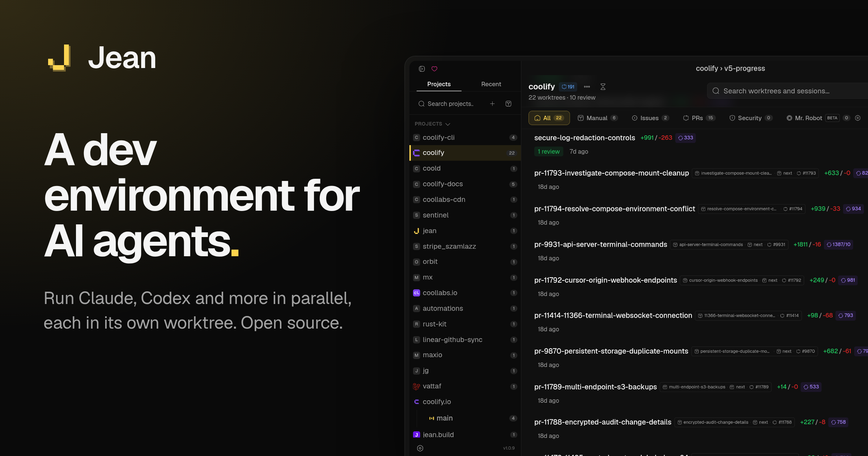
Task: Open the coolify-docs project
Action: (x=465, y=184)
